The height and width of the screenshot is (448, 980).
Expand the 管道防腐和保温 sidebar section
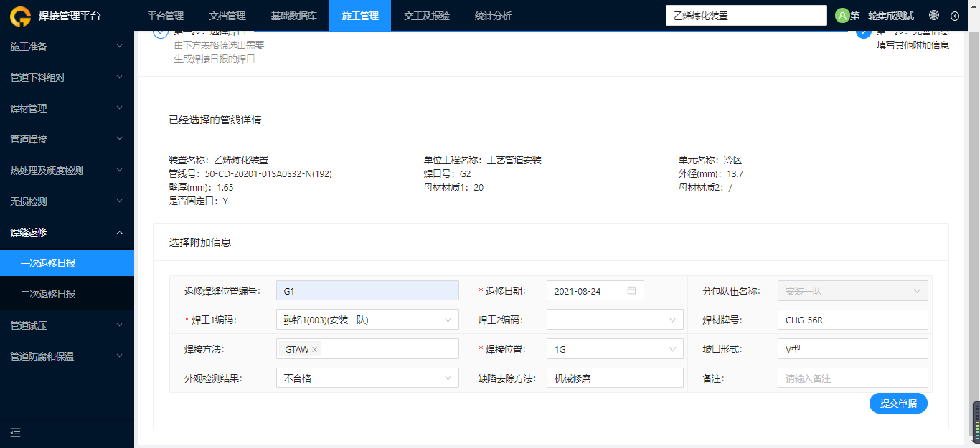tap(67, 356)
